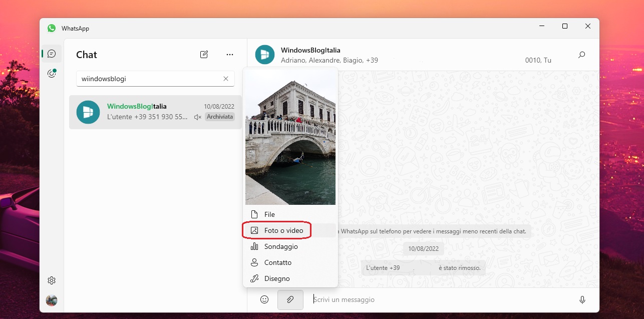Click the WhatsApp logo in the title bar
This screenshot has height=319, width=644.
pos(52,28)
